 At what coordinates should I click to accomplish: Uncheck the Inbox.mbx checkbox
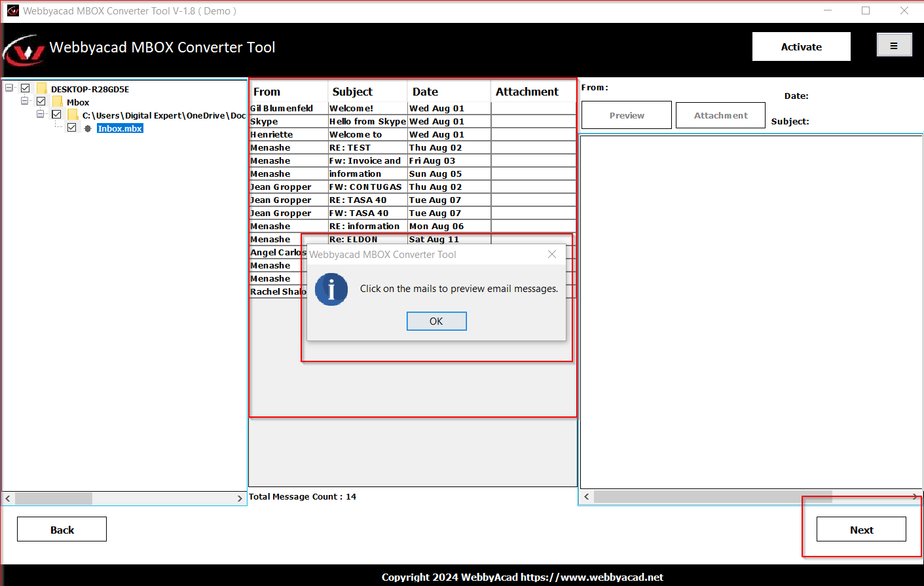tap(72, 128)
